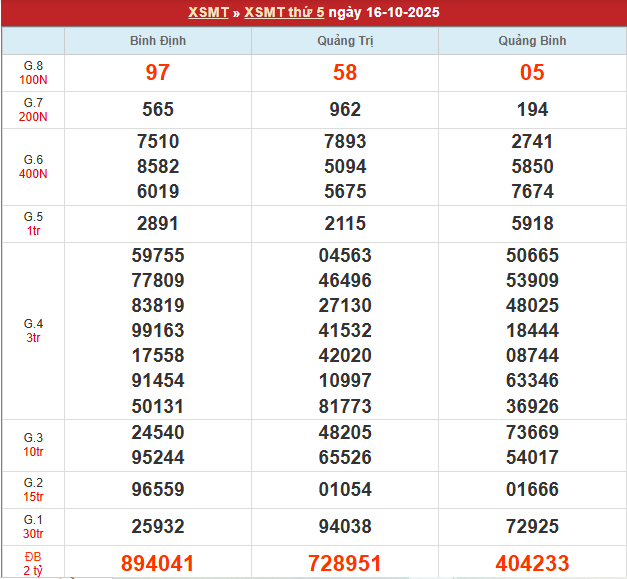Click the red G.8 number 97
Image resolution: width=627 pixels, height=579 pixels.
tap(157, 73)
